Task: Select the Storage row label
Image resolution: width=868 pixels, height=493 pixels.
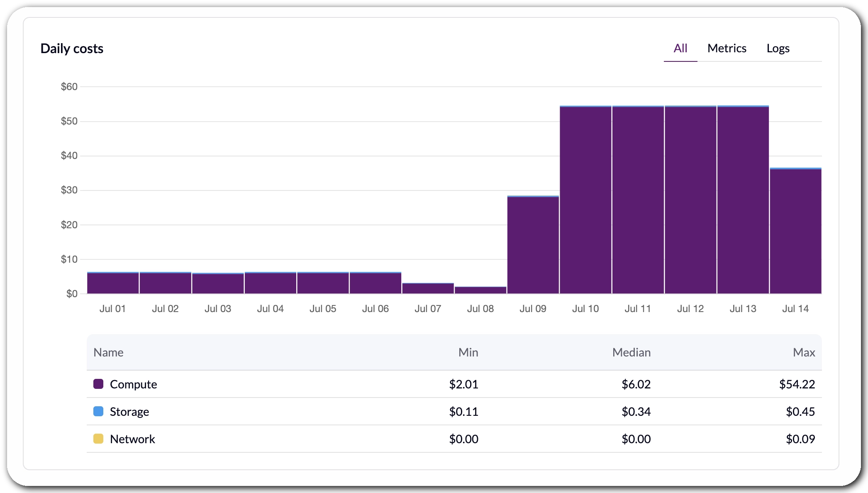Action: 129,412
